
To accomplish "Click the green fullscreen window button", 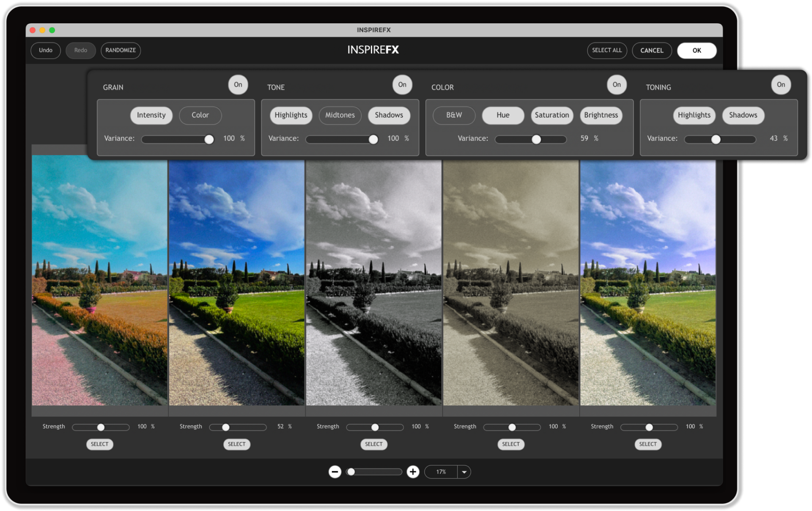I will 52,30.
